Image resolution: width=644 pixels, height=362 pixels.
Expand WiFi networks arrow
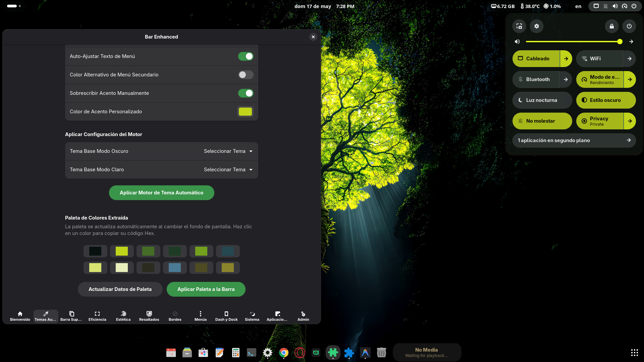click(x=630, y=59)
